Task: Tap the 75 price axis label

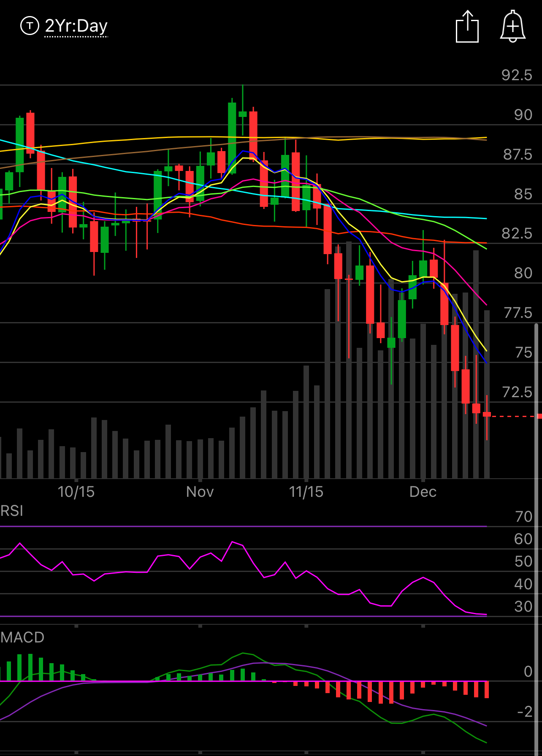Action: pos(523,352)
